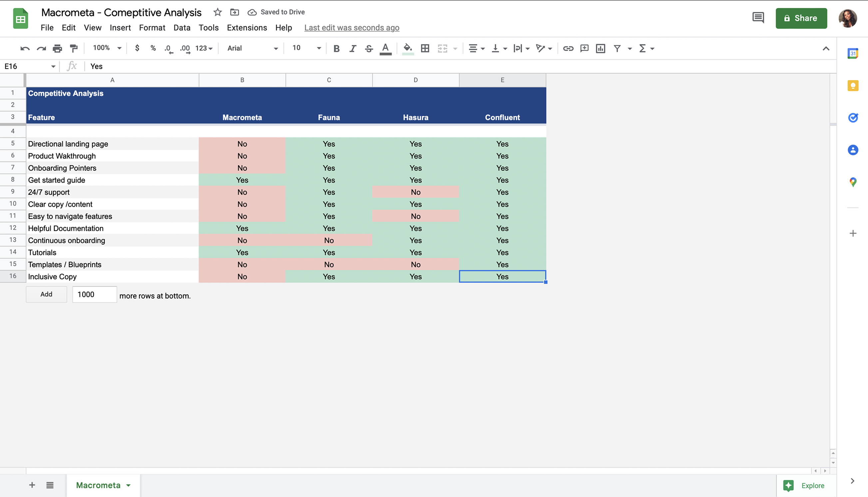Toggle Strikethrough formatting

369,49
